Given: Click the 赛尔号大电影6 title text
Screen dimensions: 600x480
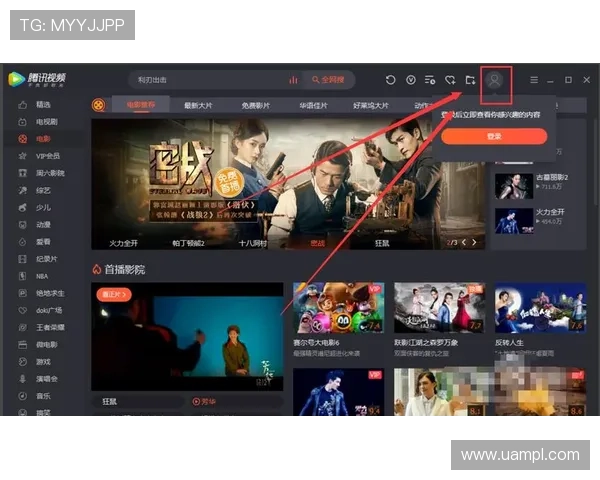Looking at the screenshot, I should click(316, 343).
